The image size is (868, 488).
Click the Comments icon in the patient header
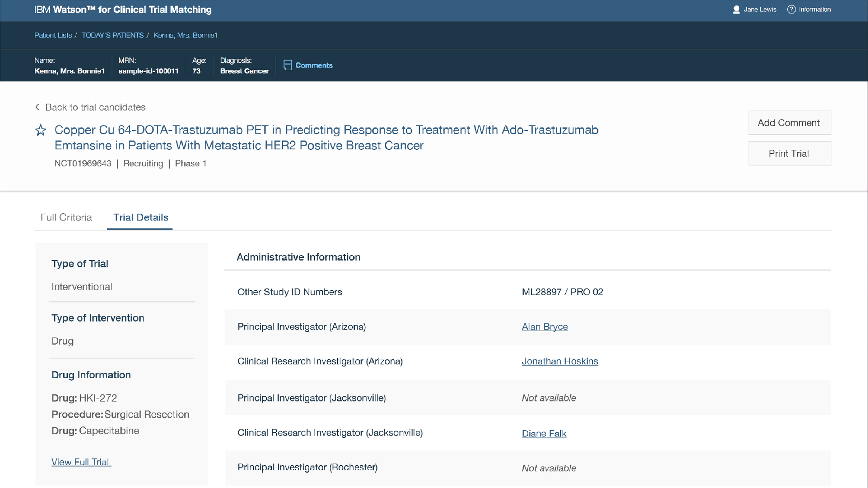[x=288, y=65]
